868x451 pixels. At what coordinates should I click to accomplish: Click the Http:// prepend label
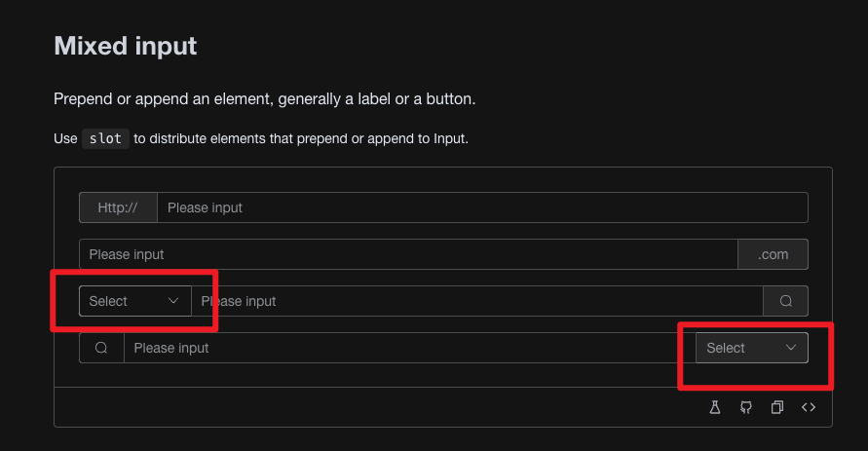pyautogui.click(x=118, y=207)
